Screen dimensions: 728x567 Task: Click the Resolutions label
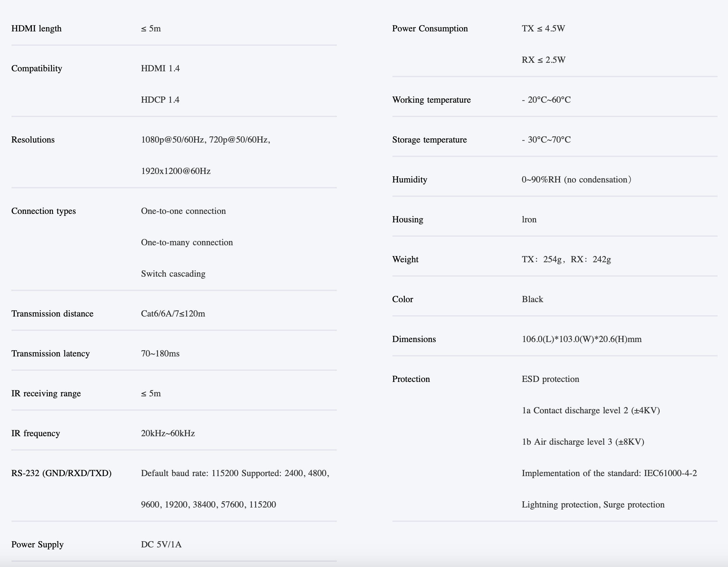[x=33, y=140]
